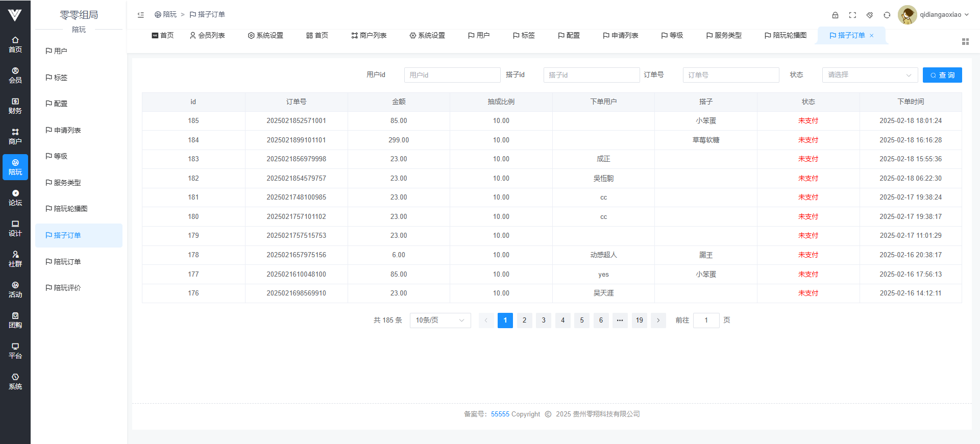Collapse the sidebar with fold icon

141,15
